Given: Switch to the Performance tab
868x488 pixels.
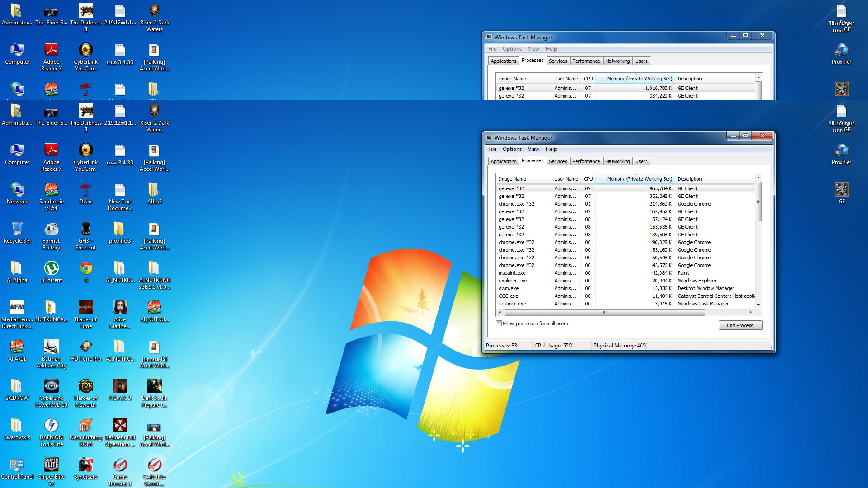Looking at the screenshot, I should 586,161.
